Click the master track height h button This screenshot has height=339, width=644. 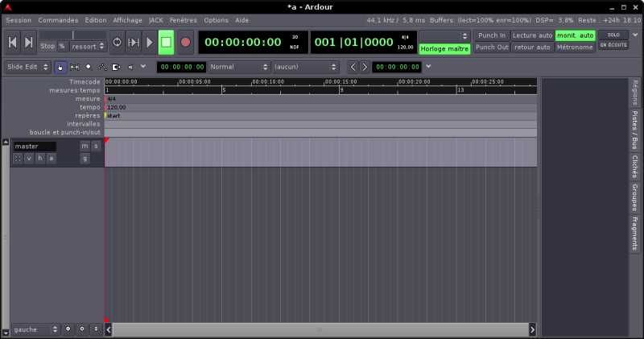pyautogui.click(x=39, y=158)
